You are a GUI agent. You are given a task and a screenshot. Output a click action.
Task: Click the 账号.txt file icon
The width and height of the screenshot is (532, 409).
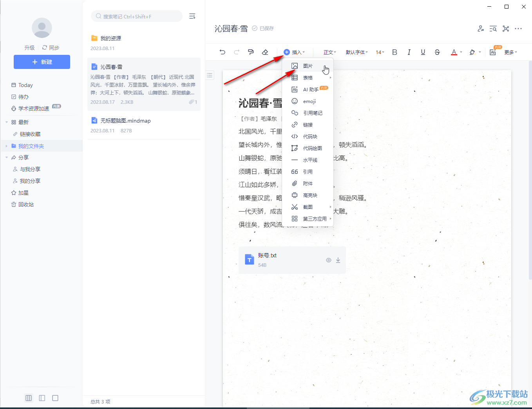click(x=250, y=259)
